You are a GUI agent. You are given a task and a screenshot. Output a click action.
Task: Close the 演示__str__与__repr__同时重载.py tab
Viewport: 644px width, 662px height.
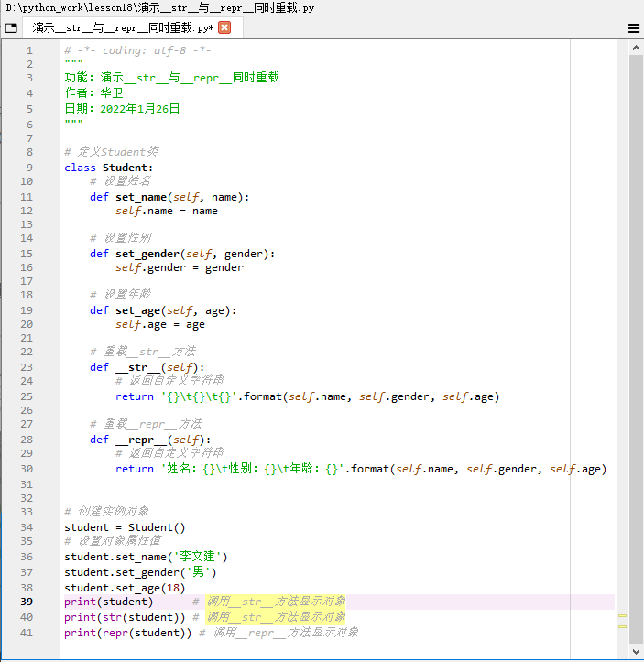click(x=224, y=27)
